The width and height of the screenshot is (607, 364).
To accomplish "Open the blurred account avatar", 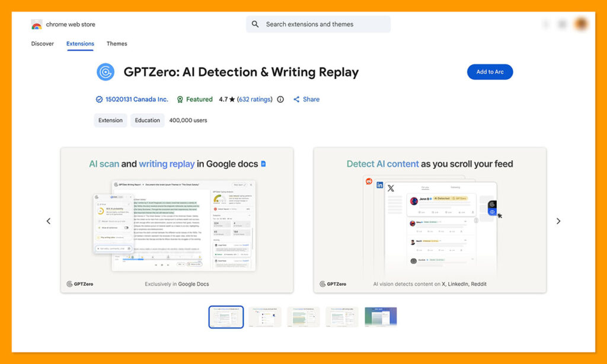I will click(x=581, y=24).
